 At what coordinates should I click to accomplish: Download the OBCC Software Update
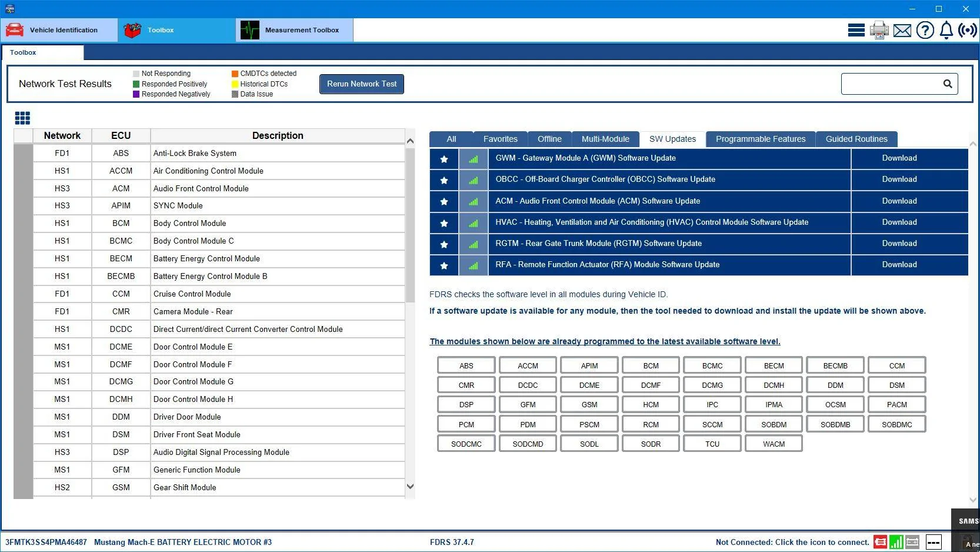tap(899, 179)
